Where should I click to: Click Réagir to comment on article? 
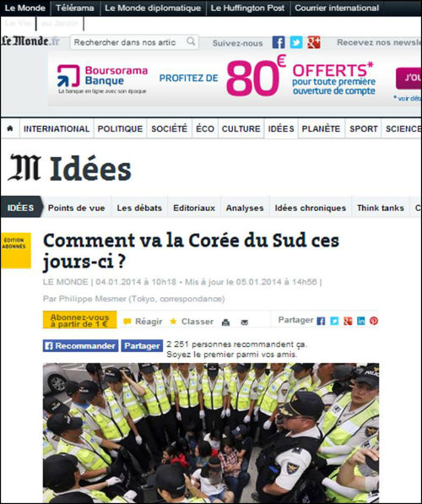pos(143,322)
